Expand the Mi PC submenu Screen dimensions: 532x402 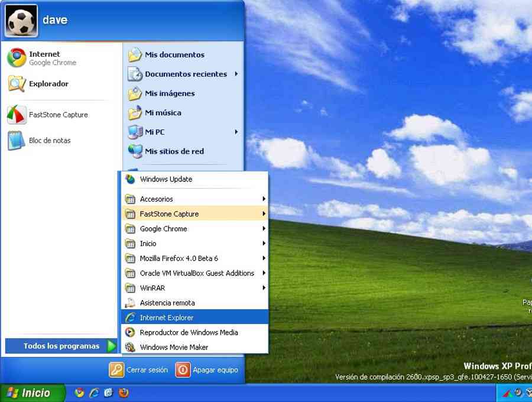(183, 132)
